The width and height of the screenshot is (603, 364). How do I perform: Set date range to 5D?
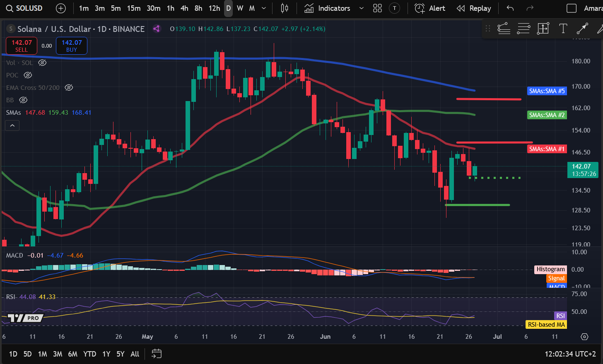[x=27, y=354]
